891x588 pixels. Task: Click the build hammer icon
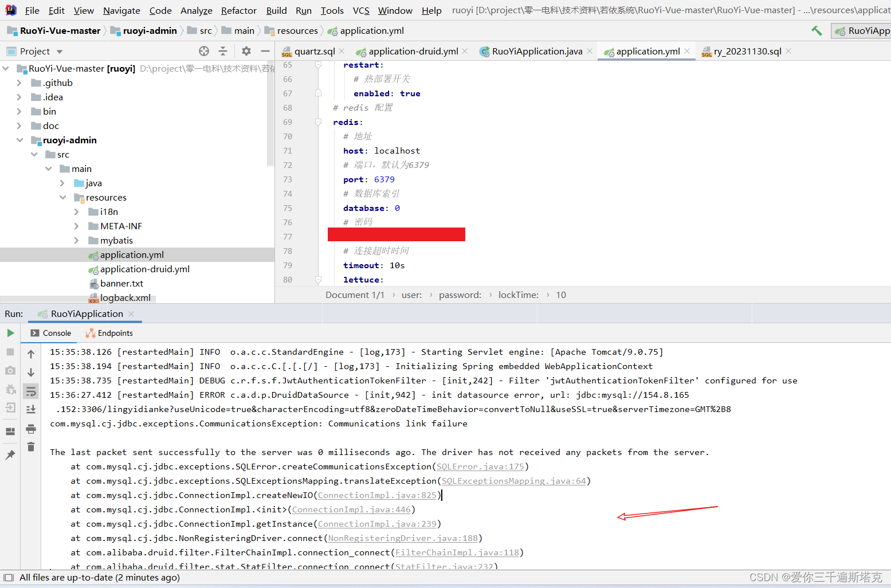817,30
